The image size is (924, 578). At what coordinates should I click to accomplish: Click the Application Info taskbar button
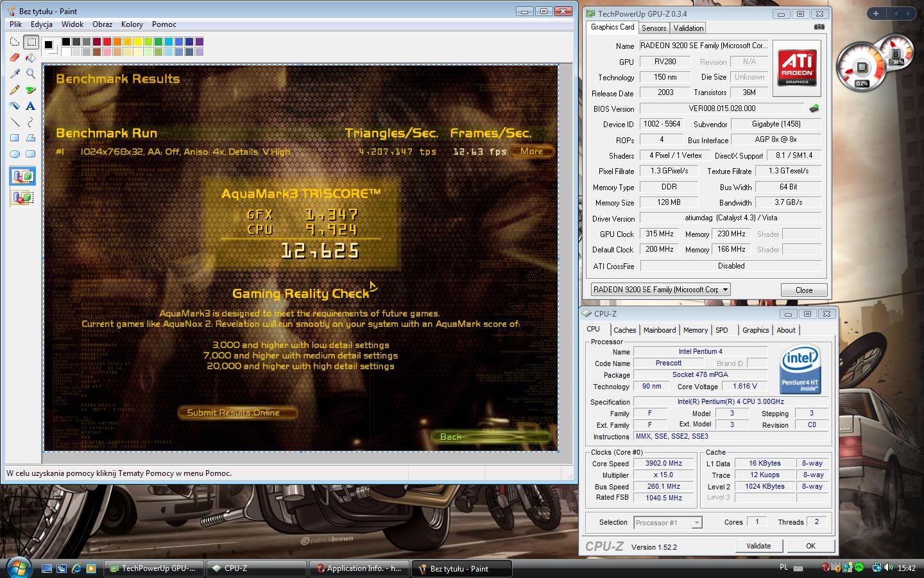coord(359,568)
